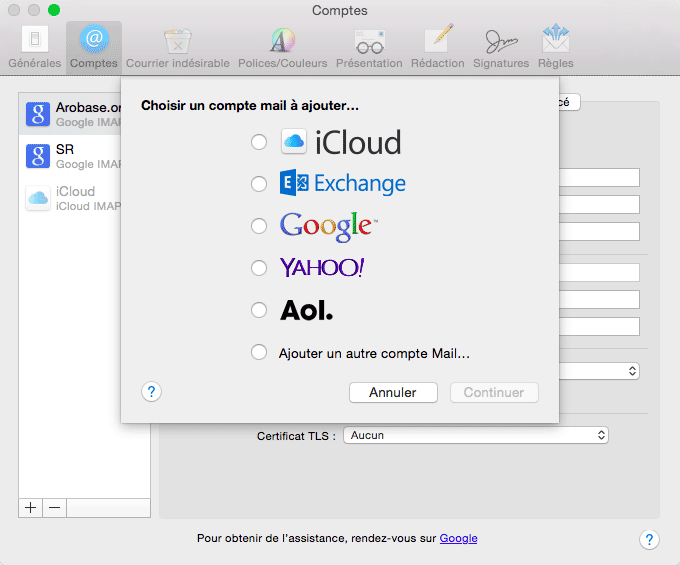
Task: Click the iCloud logo in dialog
Action: tap(341, 142)
